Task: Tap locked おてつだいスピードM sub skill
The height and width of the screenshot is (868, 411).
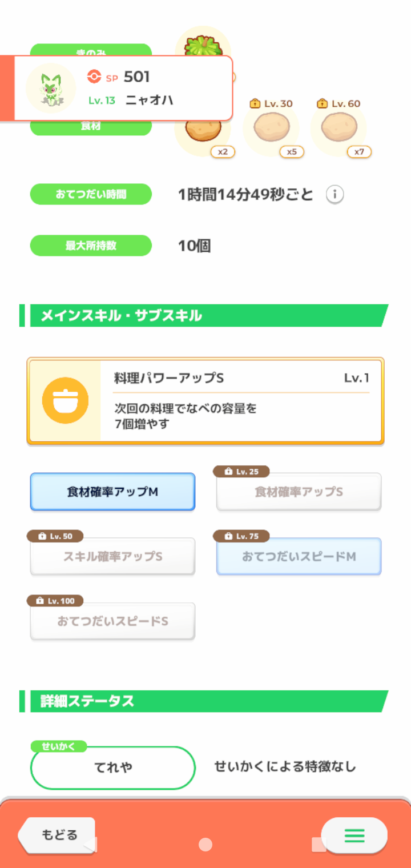Action: tap(299, 556)
